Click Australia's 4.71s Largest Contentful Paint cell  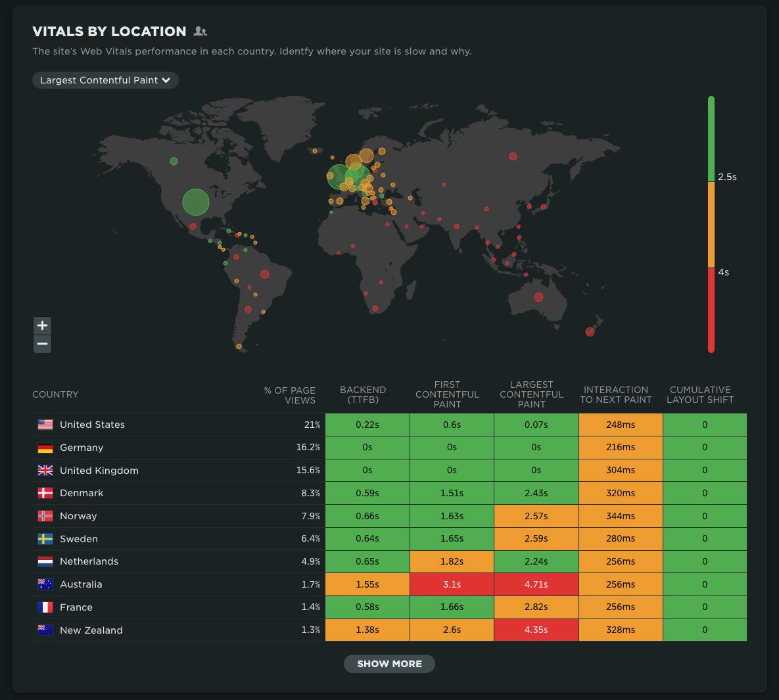click(x=536, y=584)
